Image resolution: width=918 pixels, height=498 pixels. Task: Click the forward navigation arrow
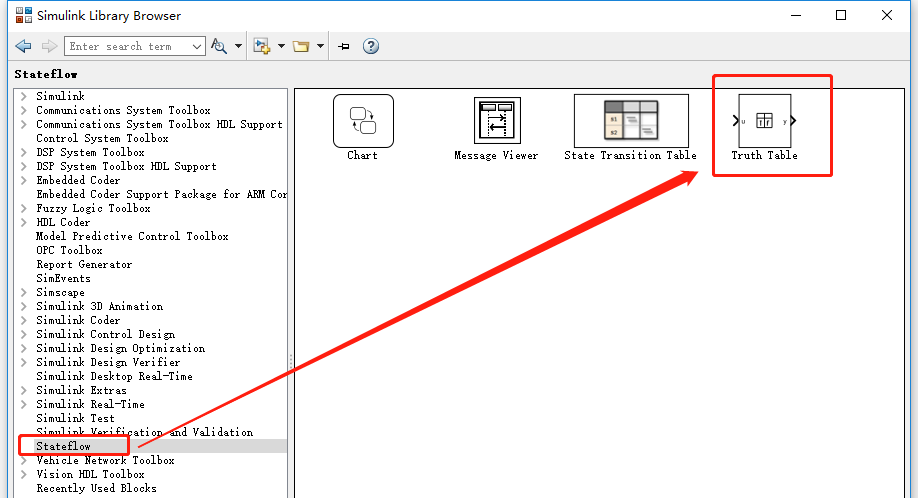pos(50,46)
